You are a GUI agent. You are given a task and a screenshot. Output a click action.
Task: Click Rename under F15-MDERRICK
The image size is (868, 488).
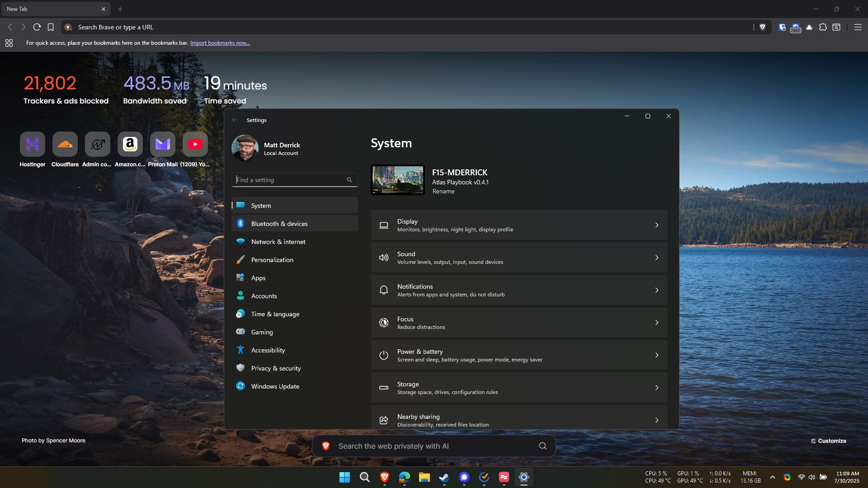(x=443, y=191)
